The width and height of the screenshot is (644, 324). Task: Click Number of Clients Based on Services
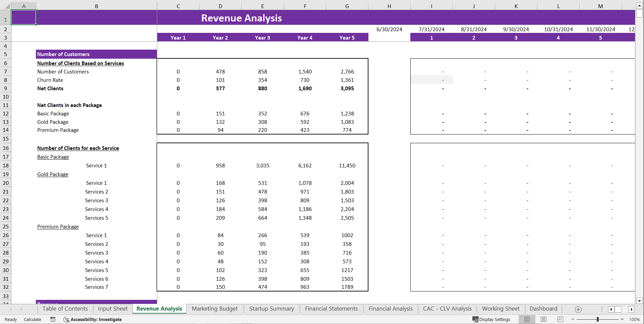(80, 63)
